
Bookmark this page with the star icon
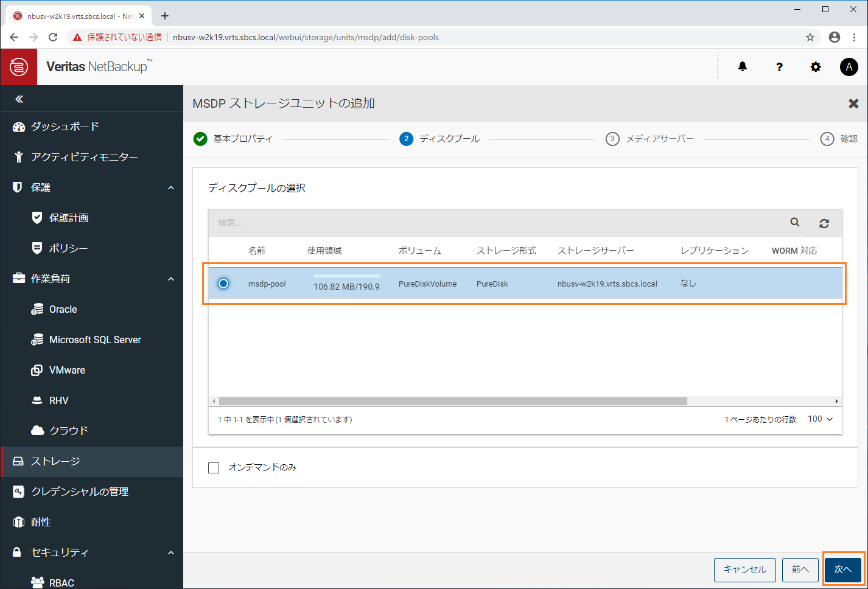[810, 37]
